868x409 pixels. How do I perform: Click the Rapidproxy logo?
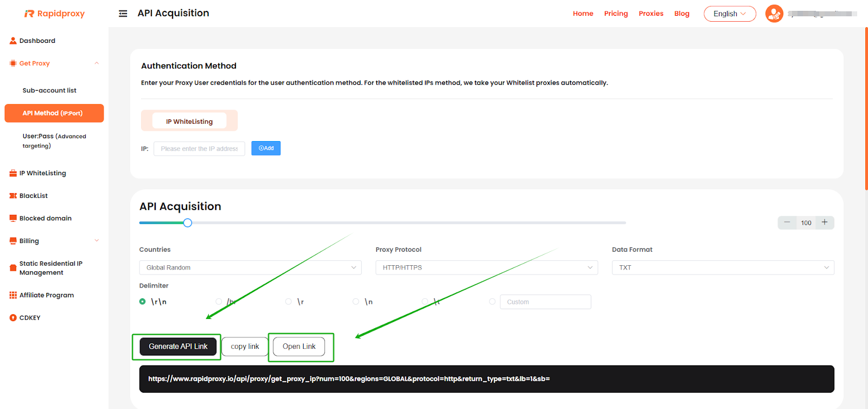[54, 14]
